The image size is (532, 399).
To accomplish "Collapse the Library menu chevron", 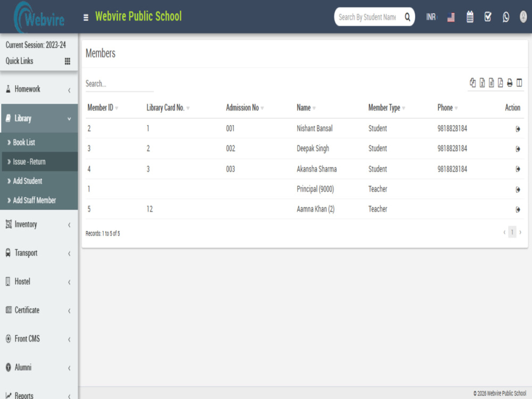I will pyautogui.click(x=69, y=119).
